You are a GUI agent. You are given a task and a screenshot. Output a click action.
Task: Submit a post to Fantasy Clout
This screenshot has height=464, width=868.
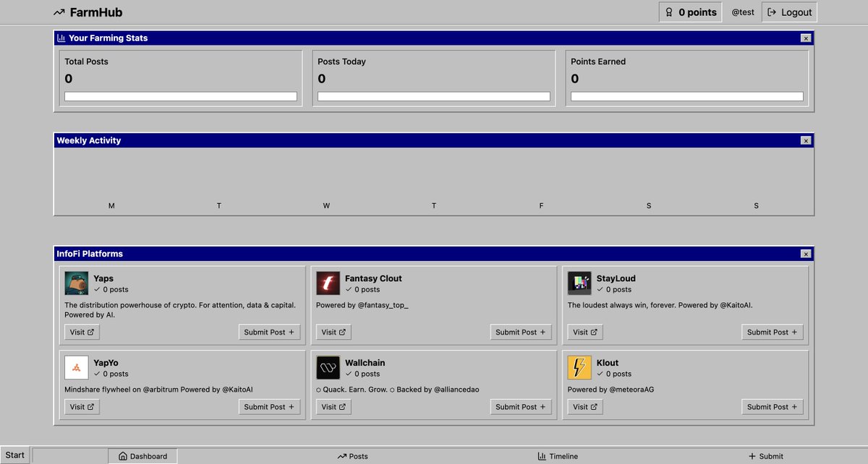[521, 332]
